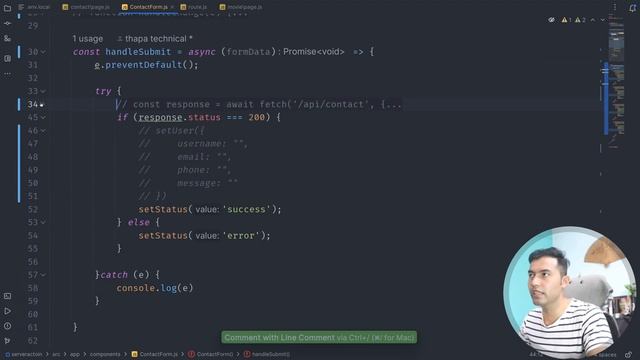Jump to next highlighted problem arrow

tap(602, 20)
